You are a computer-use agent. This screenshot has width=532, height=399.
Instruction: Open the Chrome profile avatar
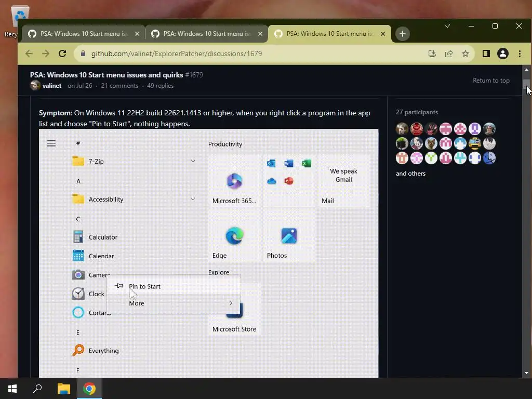coord(503,54)
